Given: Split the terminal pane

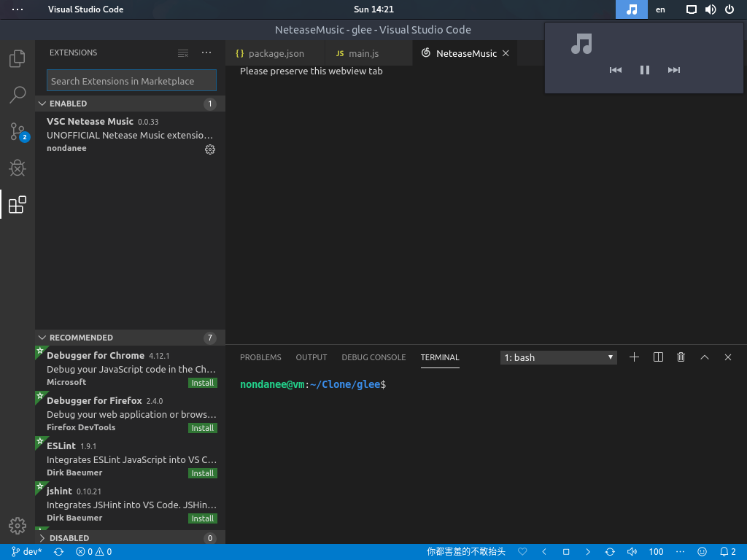Looking at the screenshot, I should click(658, 357).
